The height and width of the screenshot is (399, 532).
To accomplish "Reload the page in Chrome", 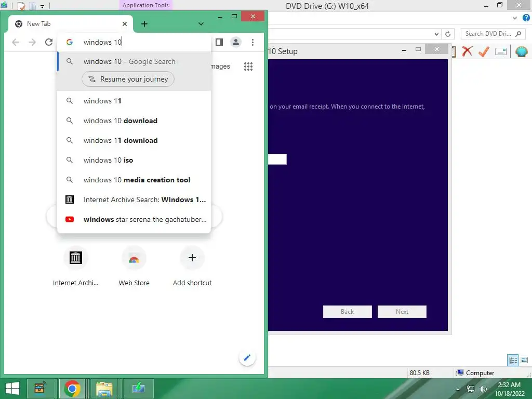I will (49, 42).
